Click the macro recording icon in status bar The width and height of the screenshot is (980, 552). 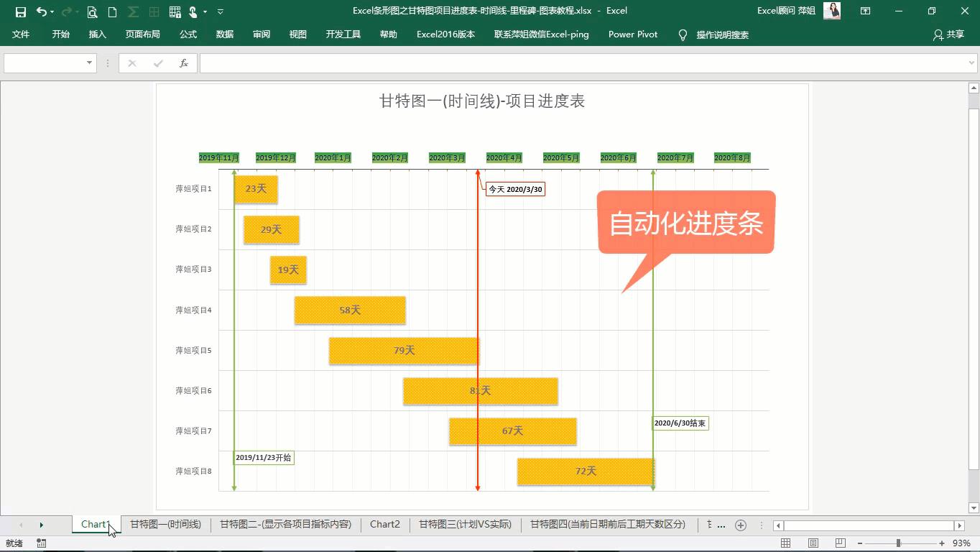pyautogui.click(x=42, y=543)
